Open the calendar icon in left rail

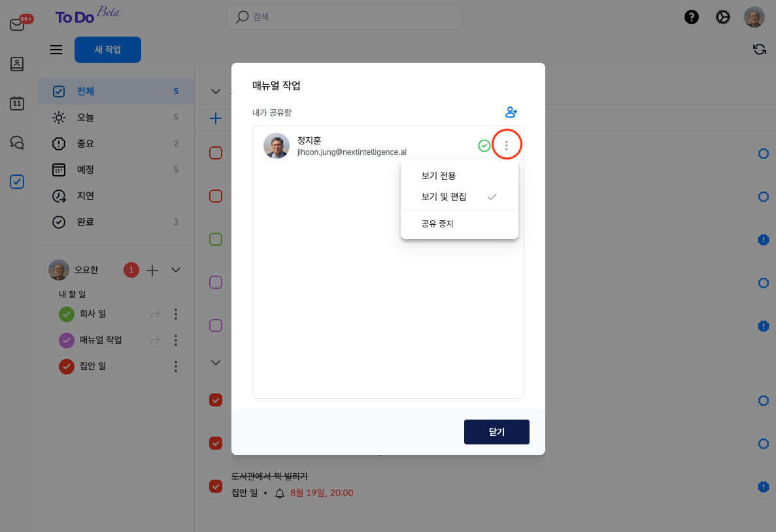click(17, 103)
